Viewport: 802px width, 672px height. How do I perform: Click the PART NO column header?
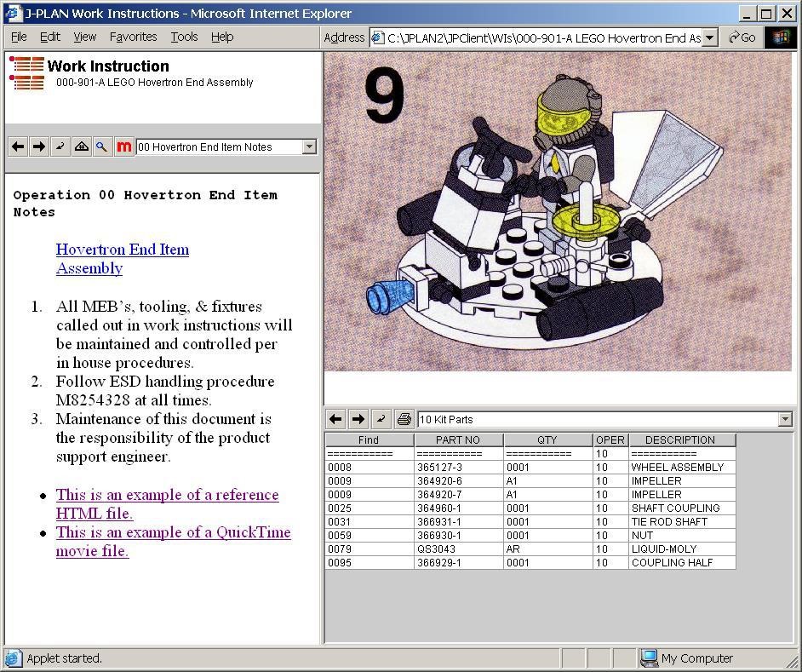[x=458, y=440]
